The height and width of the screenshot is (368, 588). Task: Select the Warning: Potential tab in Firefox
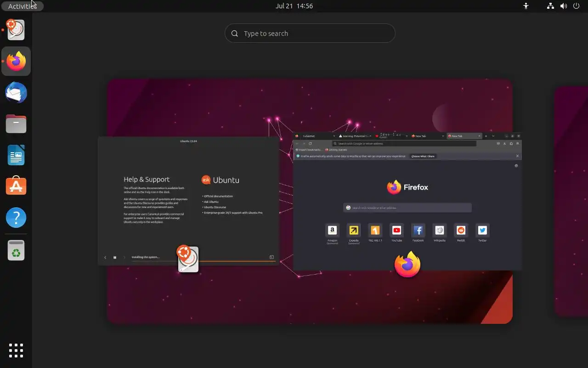click(355, 136)
